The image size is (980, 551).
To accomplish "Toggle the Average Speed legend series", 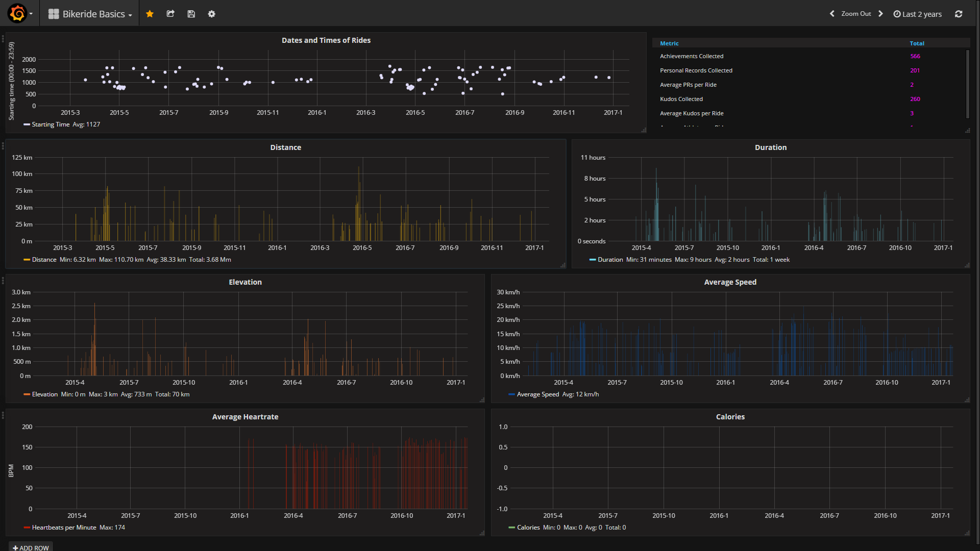I will click(x=538, y=394).
